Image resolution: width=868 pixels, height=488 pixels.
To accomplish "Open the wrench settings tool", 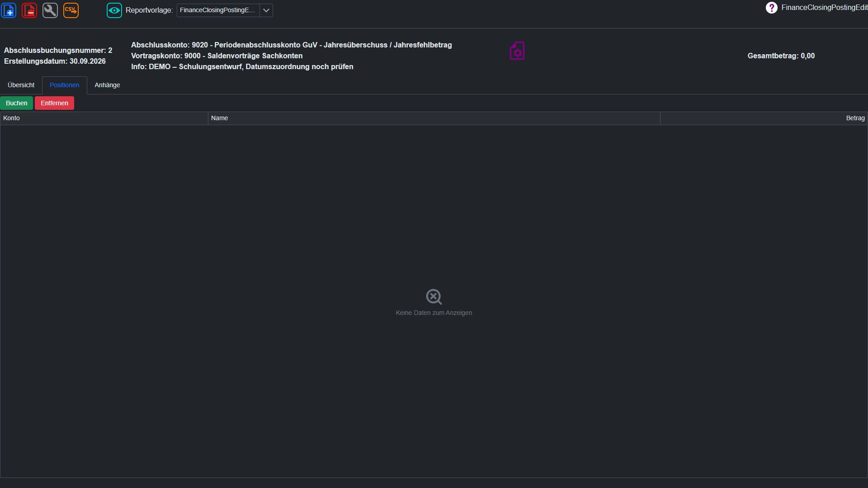I will pos(50,10).
